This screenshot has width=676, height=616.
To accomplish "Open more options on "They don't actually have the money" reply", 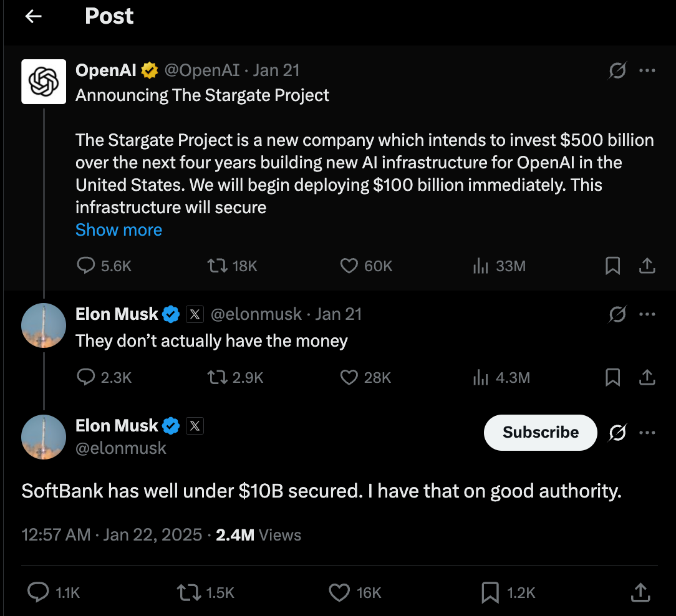I will [647, 314].
